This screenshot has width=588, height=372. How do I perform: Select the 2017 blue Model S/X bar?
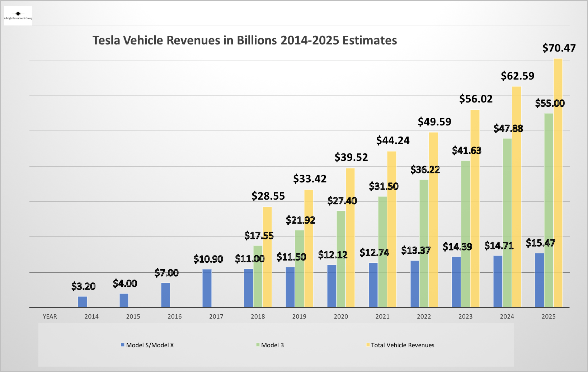207,288
